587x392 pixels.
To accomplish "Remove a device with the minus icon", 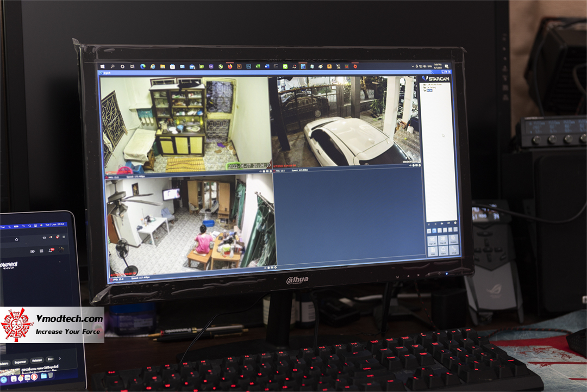I will click(x=448, y=223).
